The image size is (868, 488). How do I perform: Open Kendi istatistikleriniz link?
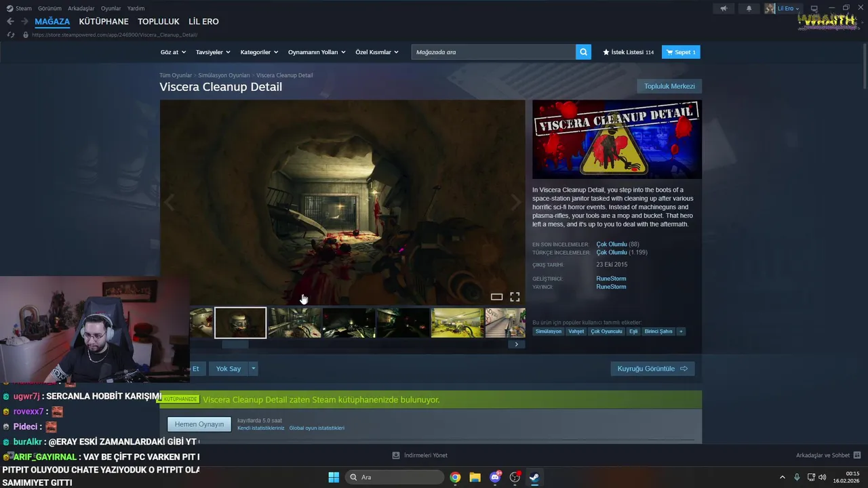point(260,428)
